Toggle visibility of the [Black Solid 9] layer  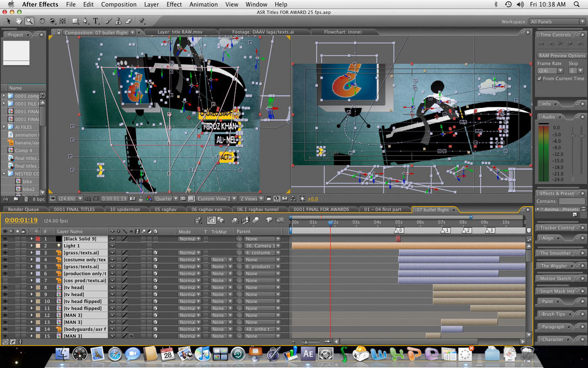5,238
